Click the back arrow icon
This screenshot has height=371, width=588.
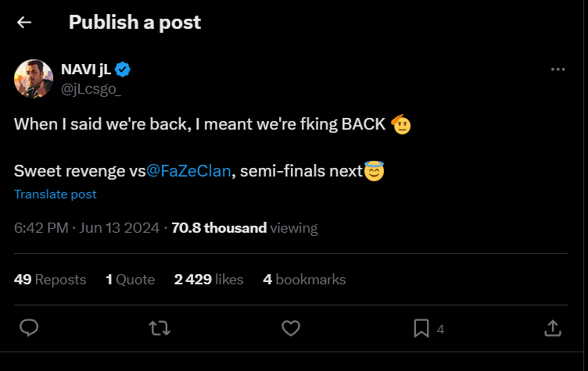[x=24, y=23]
